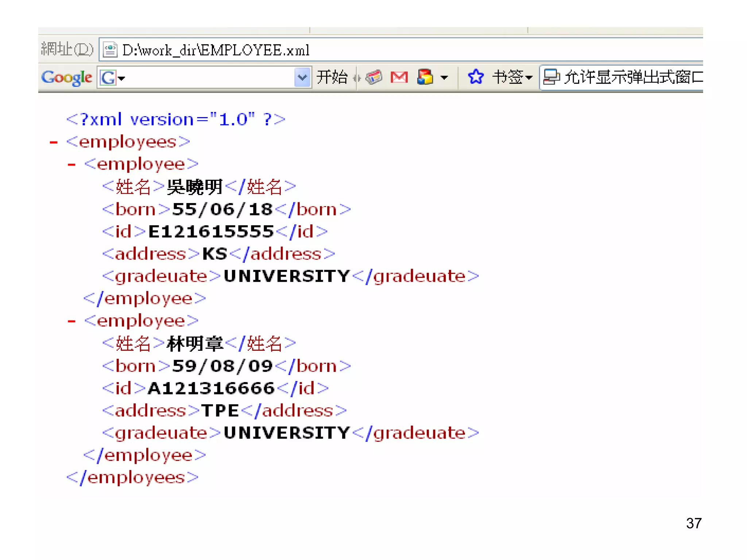
Task: Click the colorful blocks gadget icon
Action: point(425,77)
